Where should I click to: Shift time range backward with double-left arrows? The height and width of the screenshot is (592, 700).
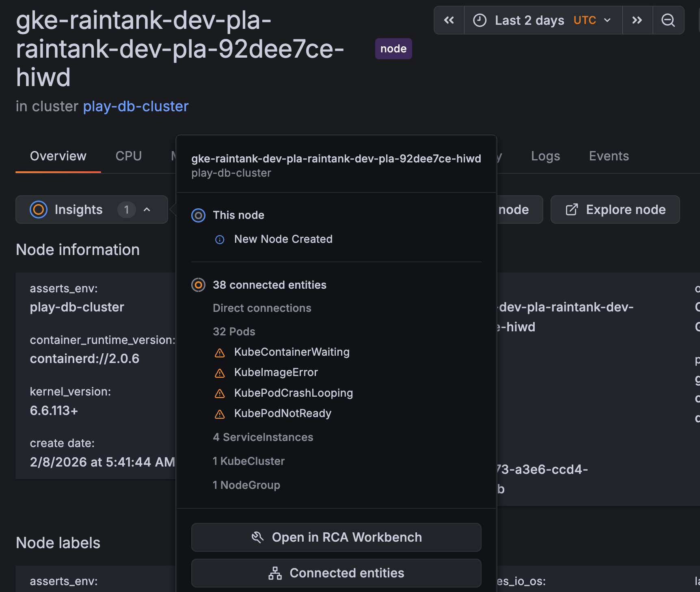coord(449,20)
